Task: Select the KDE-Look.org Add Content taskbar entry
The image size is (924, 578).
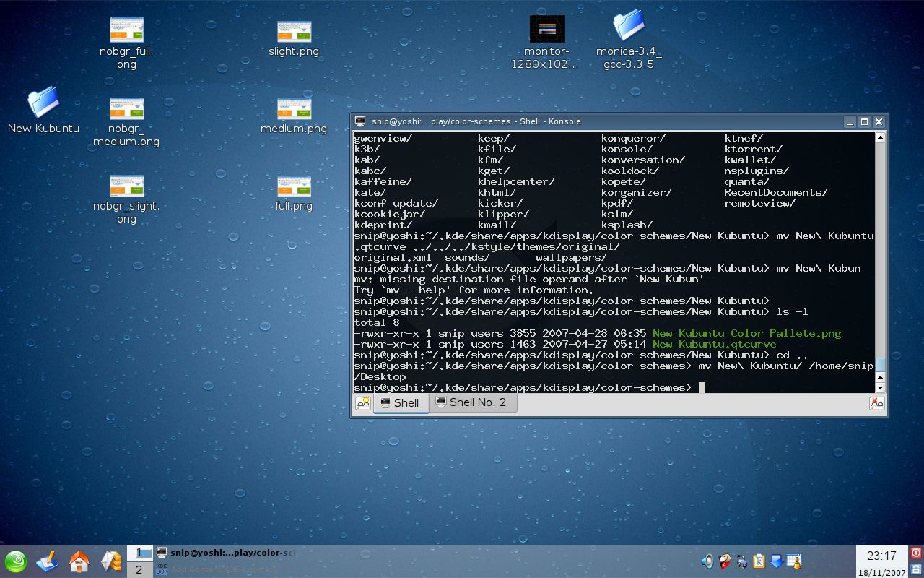Action: [x=226, y=569]
